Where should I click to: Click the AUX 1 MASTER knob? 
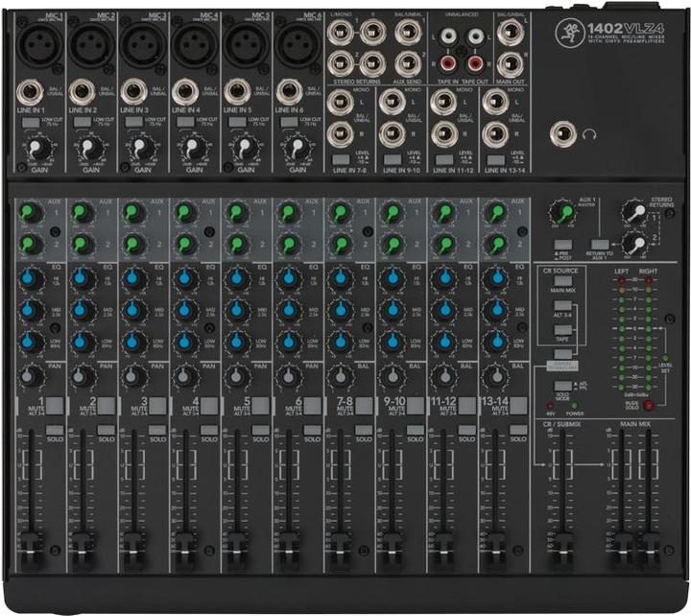562,213
